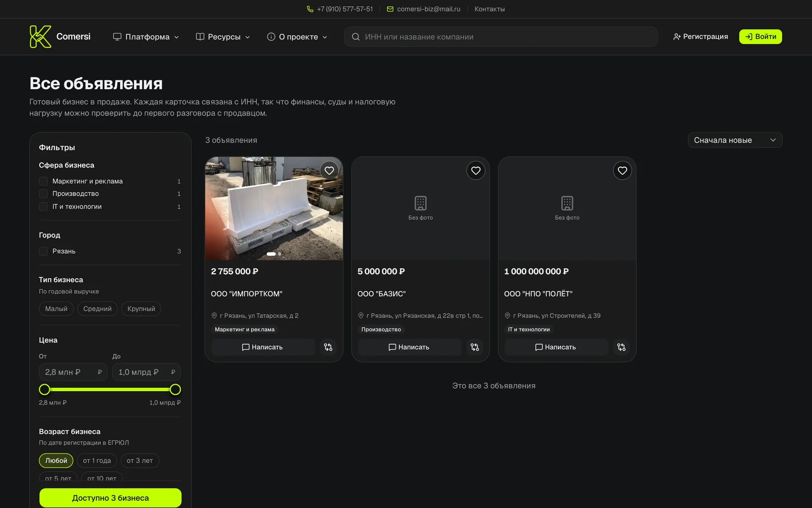Click 'Без фото' placeholder icon on БАЗИС card
Viewport: 812px width, 508px height.
[x=420, y=203]
